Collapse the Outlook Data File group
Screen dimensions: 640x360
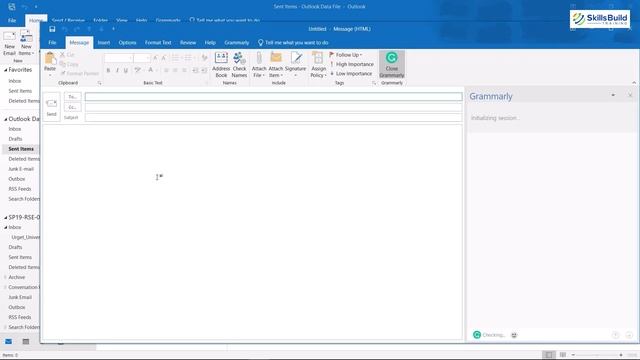coord(6,119)
